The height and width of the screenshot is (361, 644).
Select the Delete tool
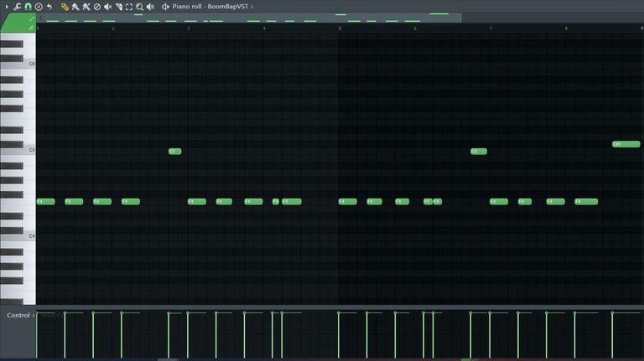coord(97,7)
